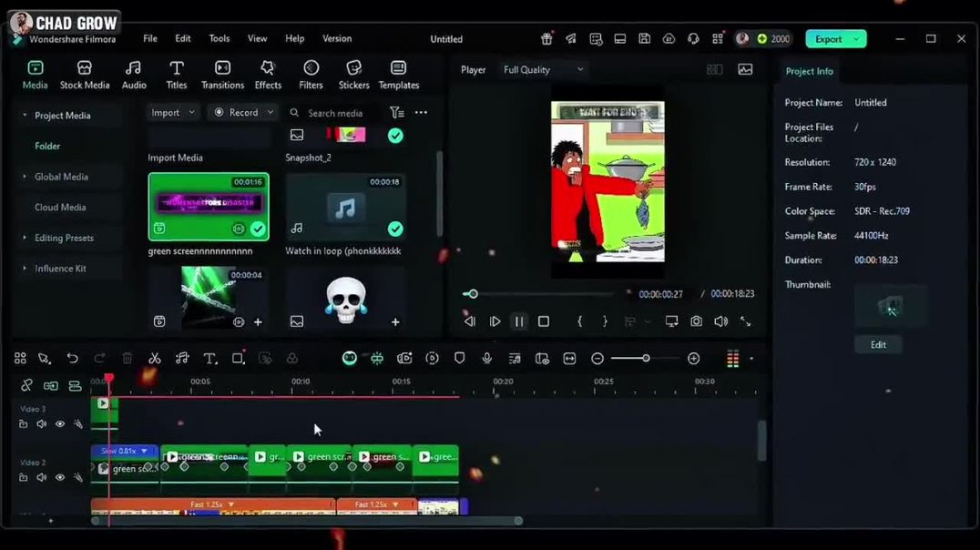Image resolution: width=980 pixels, height=550 pixels.
Task: Expand the Global Media section
Action: [x=25, y=177]
